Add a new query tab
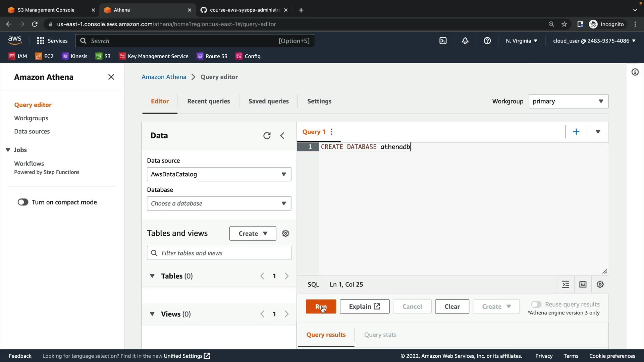This screenshot has height=362, width=644. [576, 132]
